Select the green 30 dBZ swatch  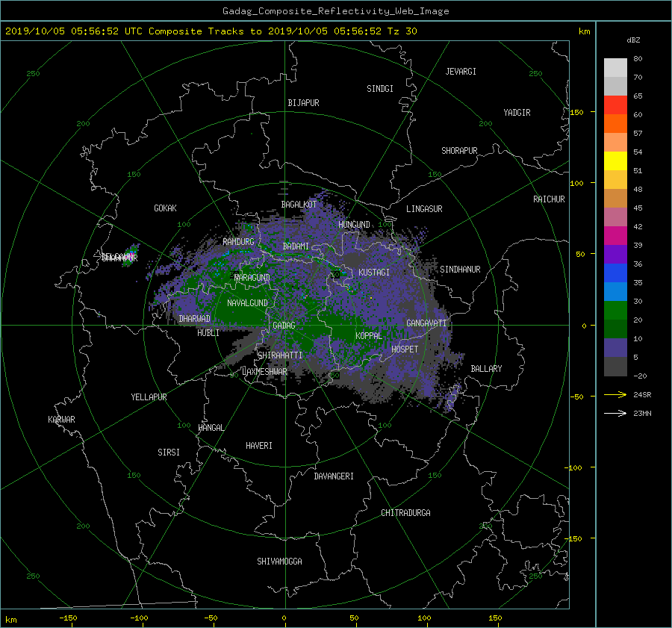(x=615, y=311)
